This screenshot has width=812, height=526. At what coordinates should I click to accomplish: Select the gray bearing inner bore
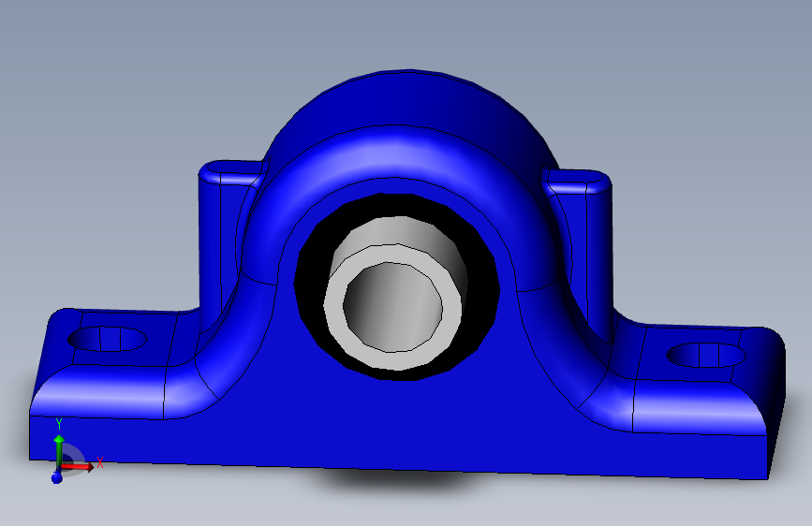tap(393, 308)
